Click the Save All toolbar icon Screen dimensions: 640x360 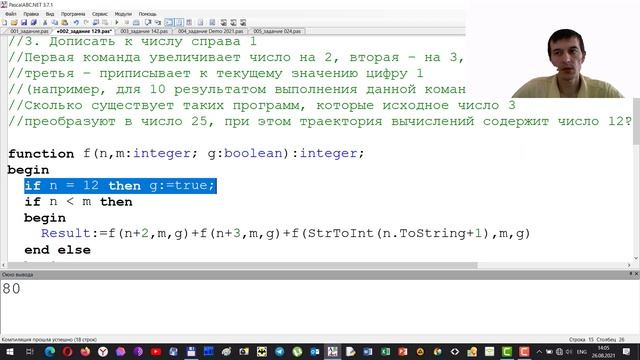(x=34, y=22)
